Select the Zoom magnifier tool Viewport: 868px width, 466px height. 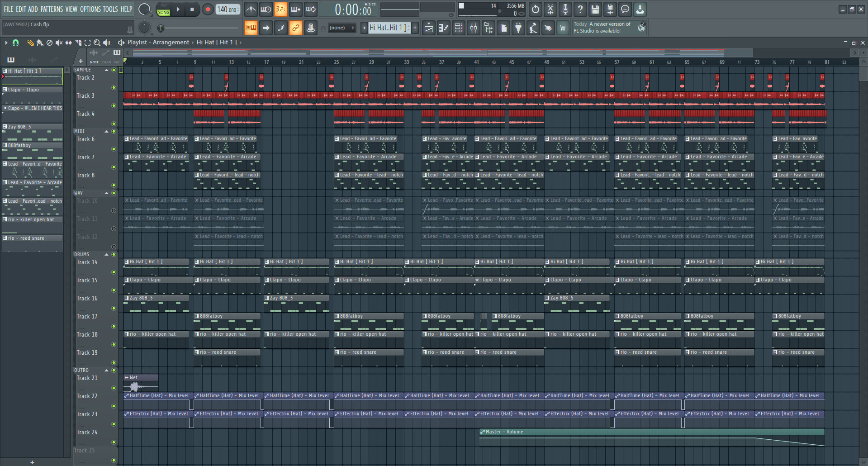coord(97,43)
